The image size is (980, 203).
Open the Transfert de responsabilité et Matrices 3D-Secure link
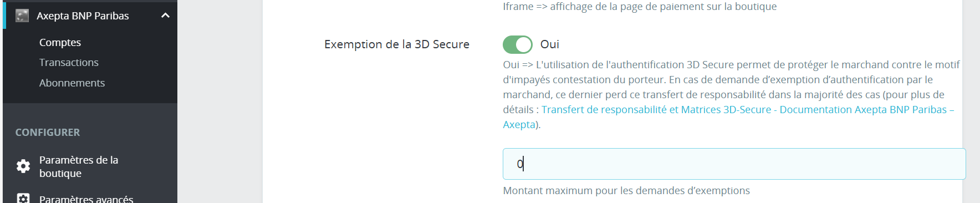(x=656, y=110)
